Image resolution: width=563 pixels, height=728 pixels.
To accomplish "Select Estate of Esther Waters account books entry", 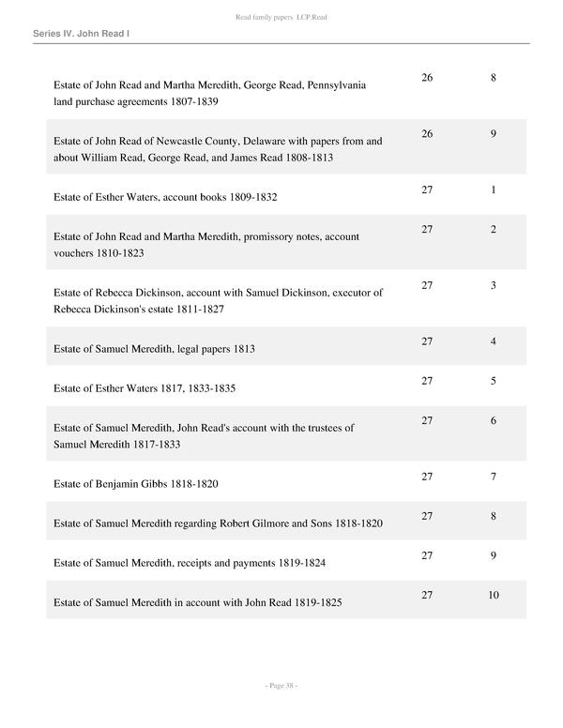I will (x=165, y=198).
